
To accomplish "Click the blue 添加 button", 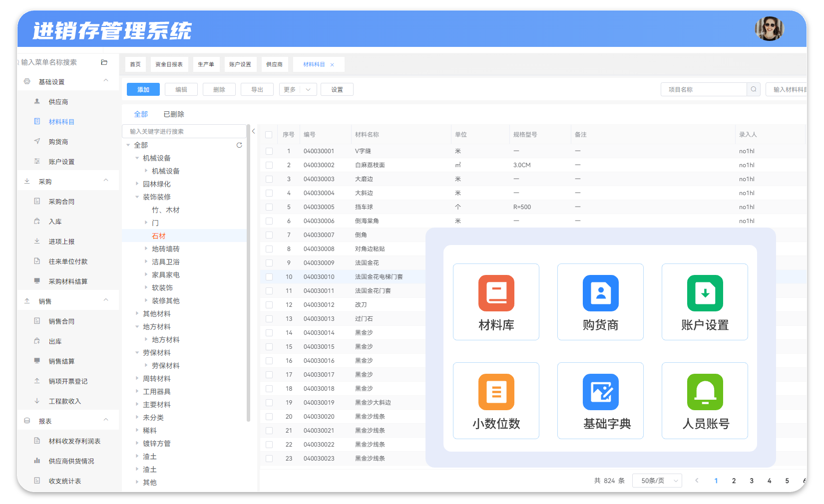I will point(143,89).
